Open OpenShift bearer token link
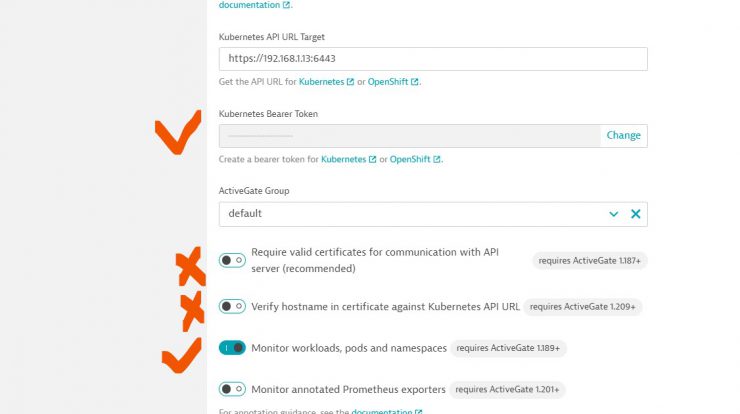740x414 pixels. click(410, 159)
